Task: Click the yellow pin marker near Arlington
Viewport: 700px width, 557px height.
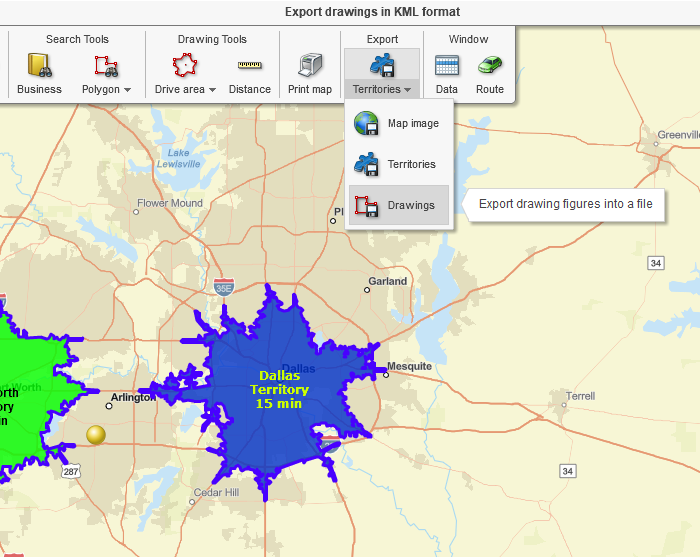Action: tap(96, 435)
